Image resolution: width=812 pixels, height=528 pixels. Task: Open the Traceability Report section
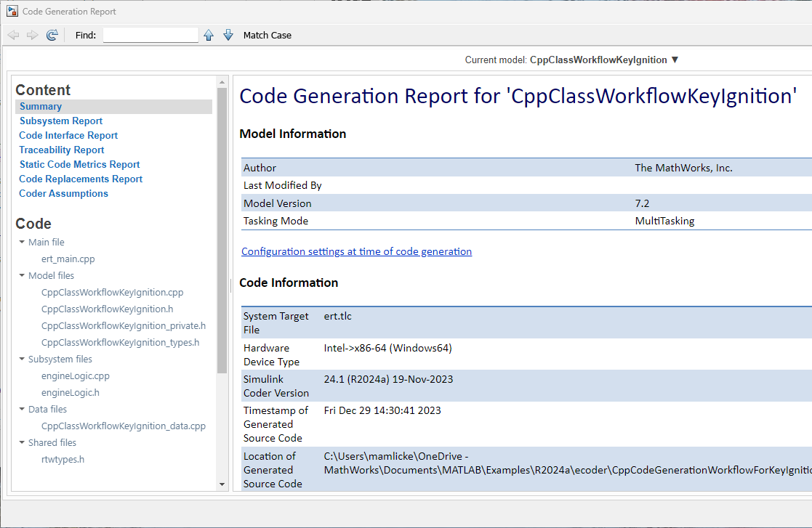[x=62, y=150]
